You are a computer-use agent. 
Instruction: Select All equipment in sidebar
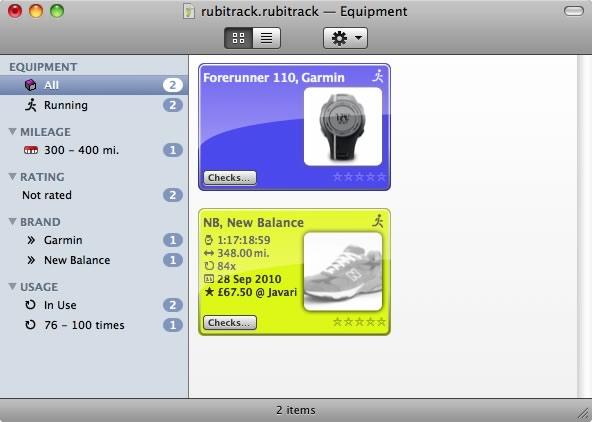click(x=94, y=85)
